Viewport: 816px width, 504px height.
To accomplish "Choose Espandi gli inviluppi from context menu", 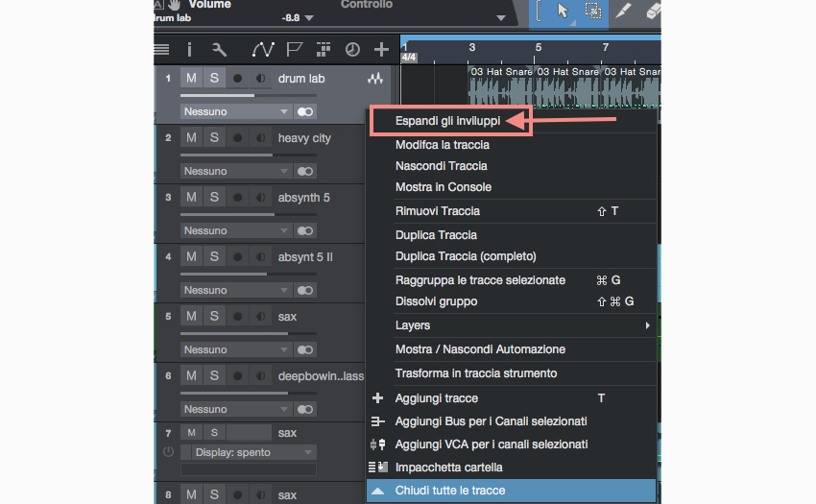I will [447, 121].
